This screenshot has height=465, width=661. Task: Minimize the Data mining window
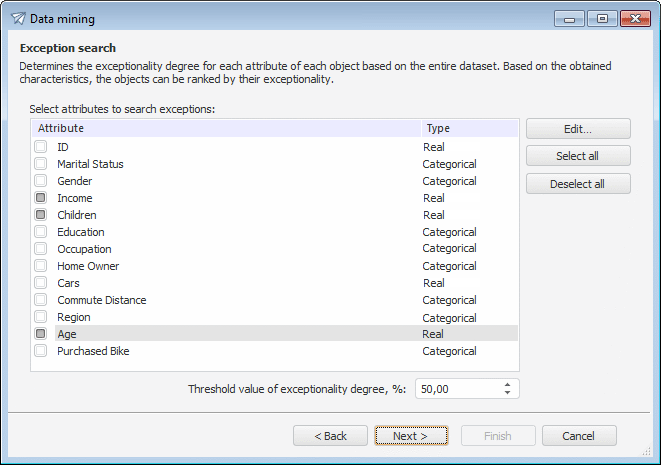(570, 18)
